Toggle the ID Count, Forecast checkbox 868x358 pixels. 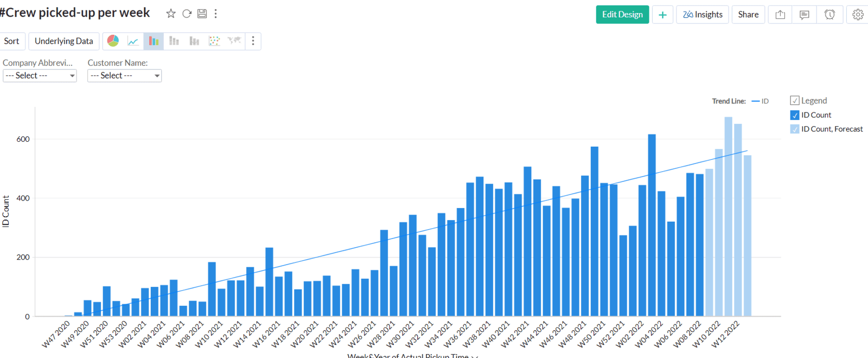795,129
